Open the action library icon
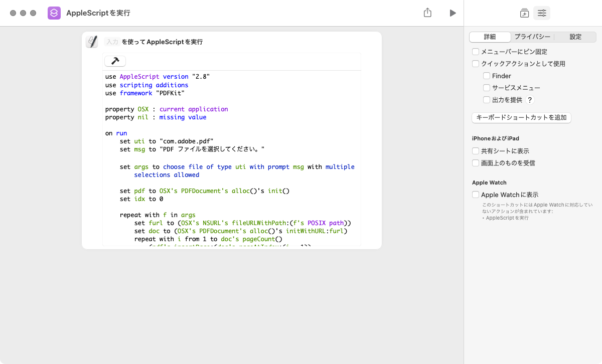 524,13
